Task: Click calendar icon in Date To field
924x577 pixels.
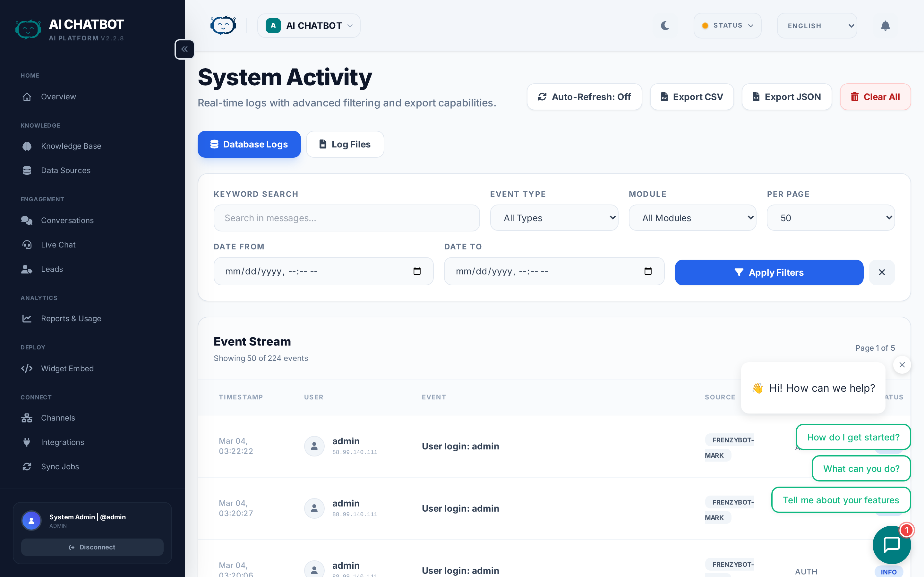Action: 647,271
